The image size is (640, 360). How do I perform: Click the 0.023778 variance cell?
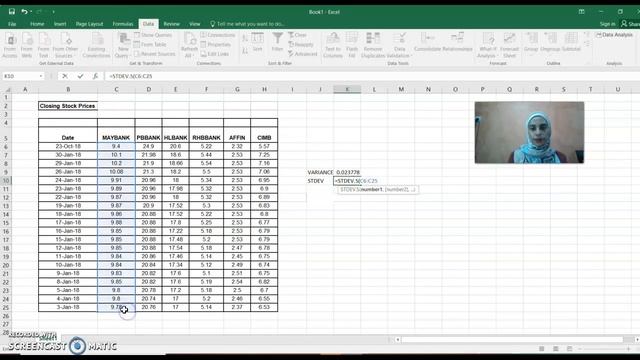[347, 172]
